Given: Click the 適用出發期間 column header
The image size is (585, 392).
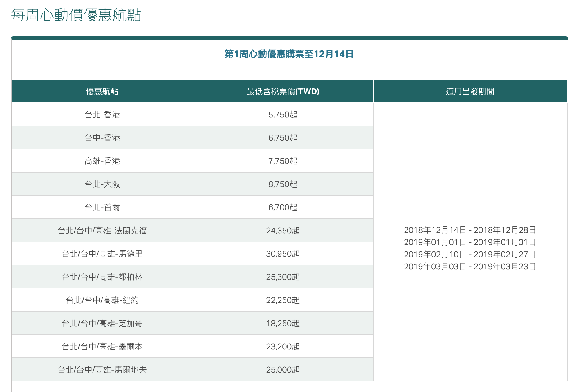Looking at the screenshot, I should [470, 91].
